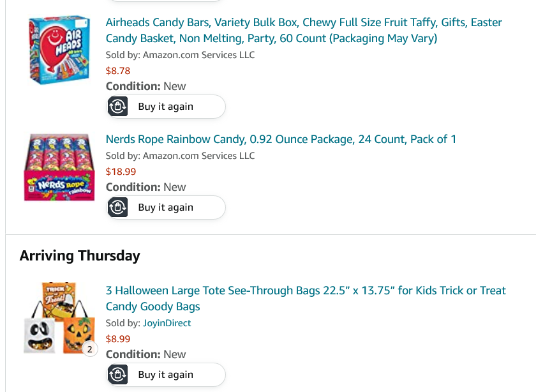Click the seller name under the Airheads title
Screen dimensions: 536x392
point(198,55)
